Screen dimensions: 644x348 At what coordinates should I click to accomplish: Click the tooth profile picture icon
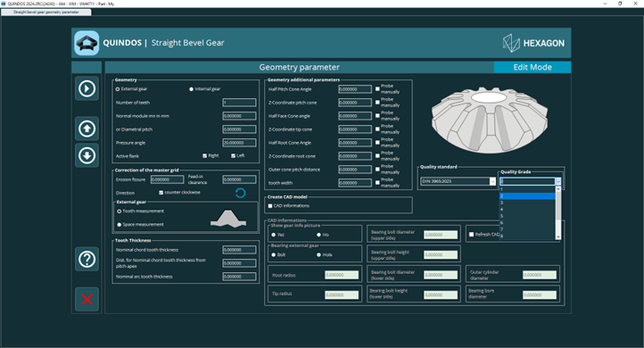[x=228, y=218]
